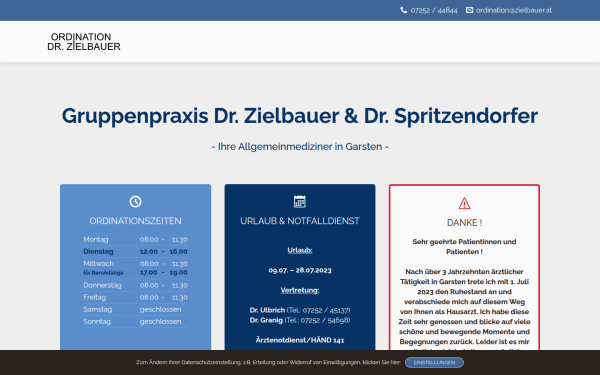Click the Gruppenpraxis Dr. Zielbauer & Dr. Spritzendorfer heading

pos(300,116)
